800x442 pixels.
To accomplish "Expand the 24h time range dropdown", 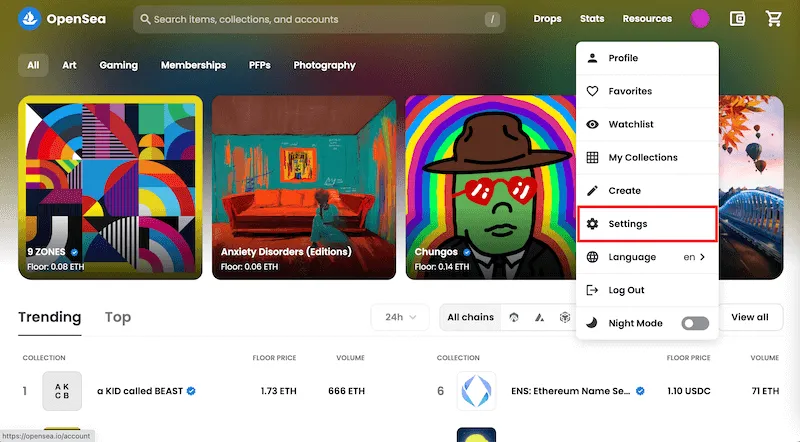I will [x=400, y=317].
